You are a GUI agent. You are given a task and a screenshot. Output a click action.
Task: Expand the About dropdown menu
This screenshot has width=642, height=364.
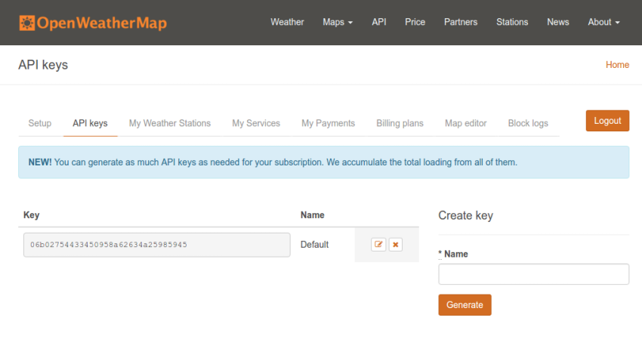coord(603,22)
